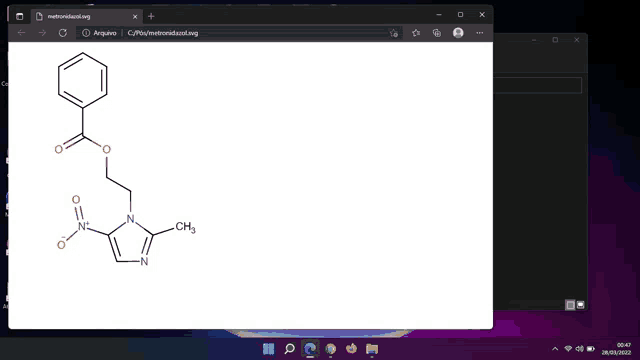Image resolution: width=640 pixels, height=360 pixels.
Task: Select the second view icon in background window
Action: [x=580, y=305]
